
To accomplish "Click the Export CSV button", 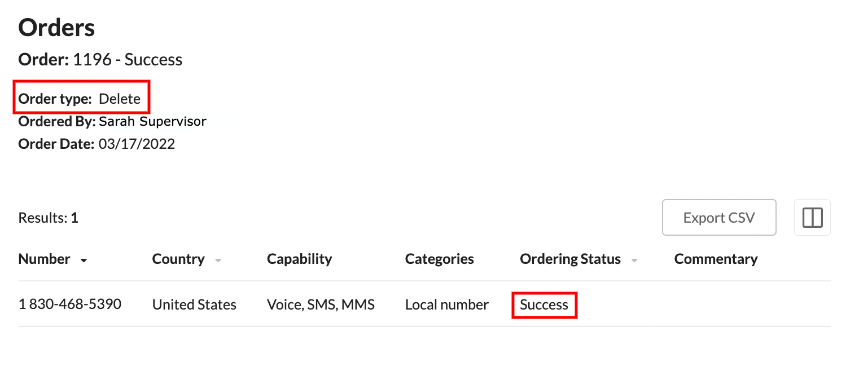I will click(x=719, y=218).
